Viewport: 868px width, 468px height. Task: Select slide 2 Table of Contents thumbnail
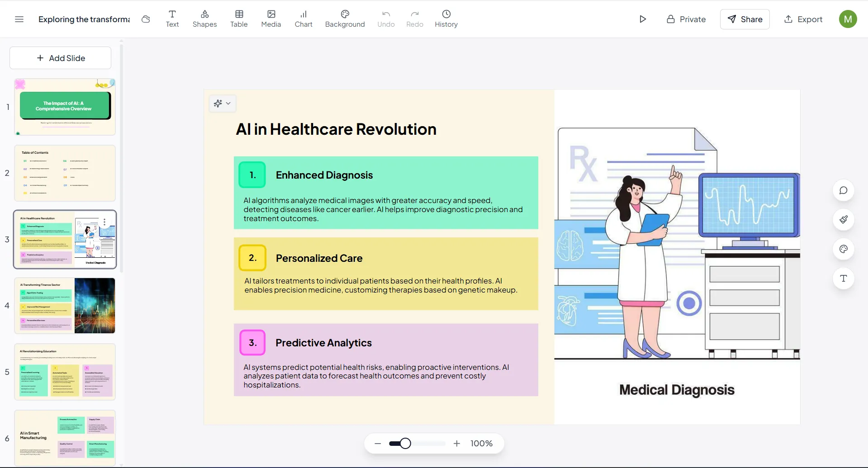coord(65,173)
